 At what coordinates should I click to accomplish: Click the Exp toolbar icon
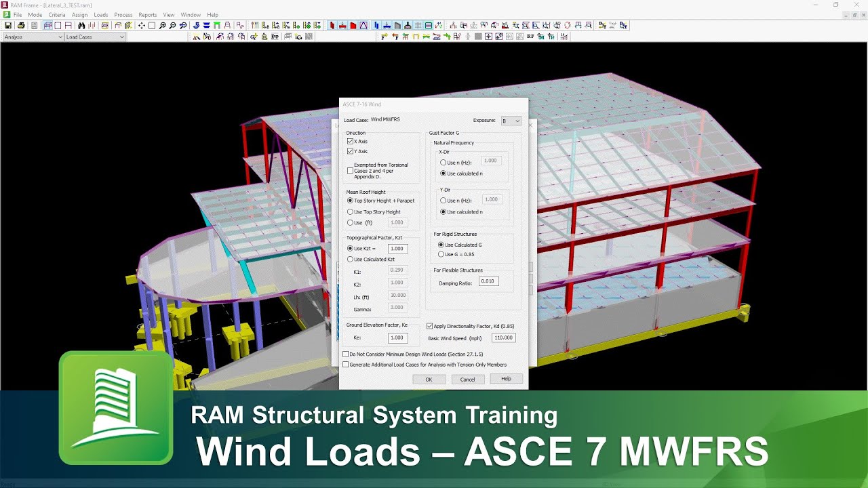tap(275, 37)
